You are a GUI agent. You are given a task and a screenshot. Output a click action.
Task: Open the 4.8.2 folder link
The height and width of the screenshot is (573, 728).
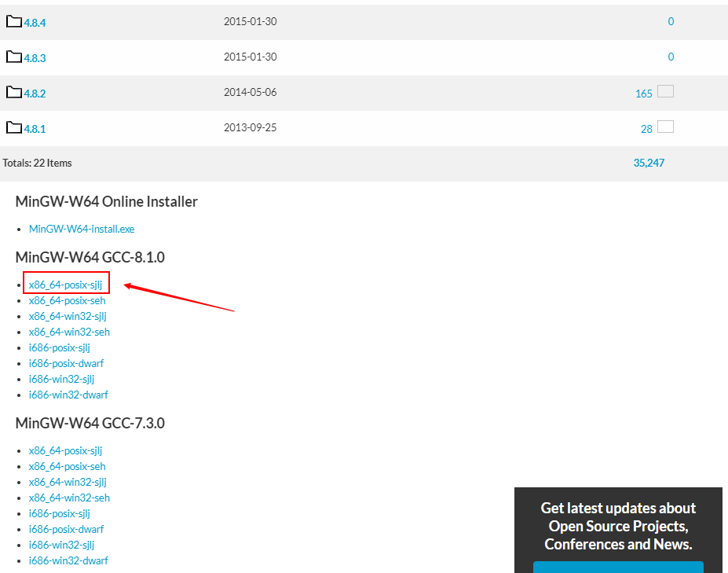coord(35,94)
